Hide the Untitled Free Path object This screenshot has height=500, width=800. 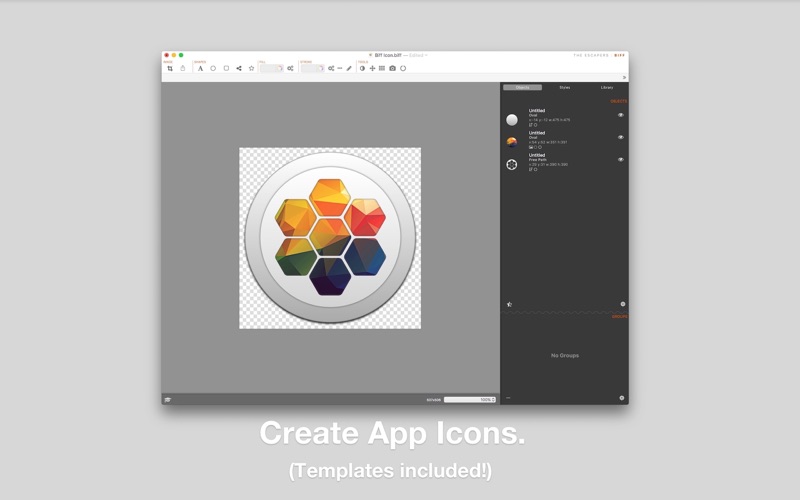621,160
